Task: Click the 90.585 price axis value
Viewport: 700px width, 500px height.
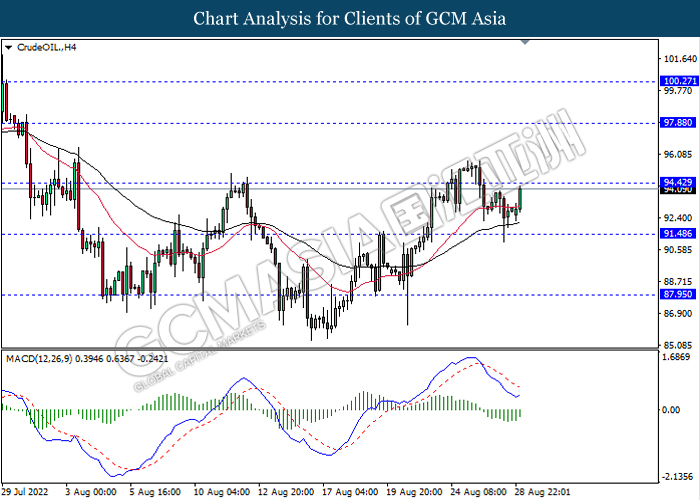Action: tap(678, 250)
